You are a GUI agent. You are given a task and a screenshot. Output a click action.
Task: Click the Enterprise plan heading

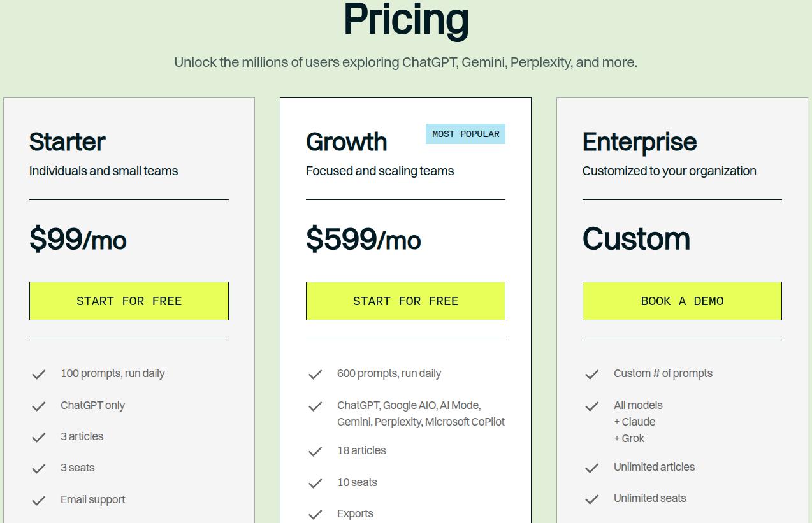point(639,142)
